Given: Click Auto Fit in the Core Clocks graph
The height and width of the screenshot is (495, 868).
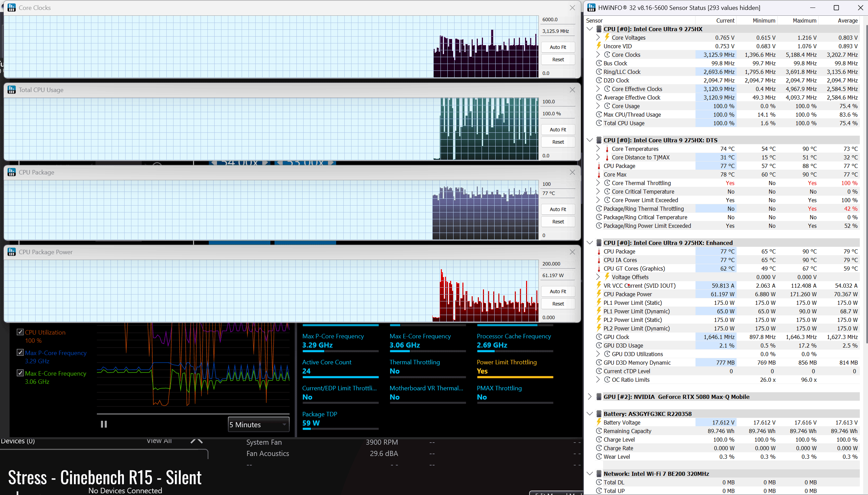Looking at the screenshot, I should click(x=558, y=47).
